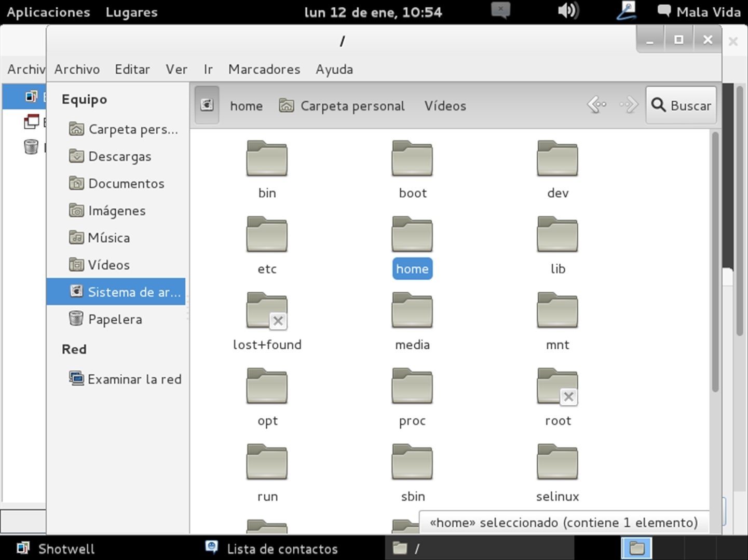Go back with the left arrow
Image resolution: width=748 pixels, height=560 pixels.
coord(597,105)
